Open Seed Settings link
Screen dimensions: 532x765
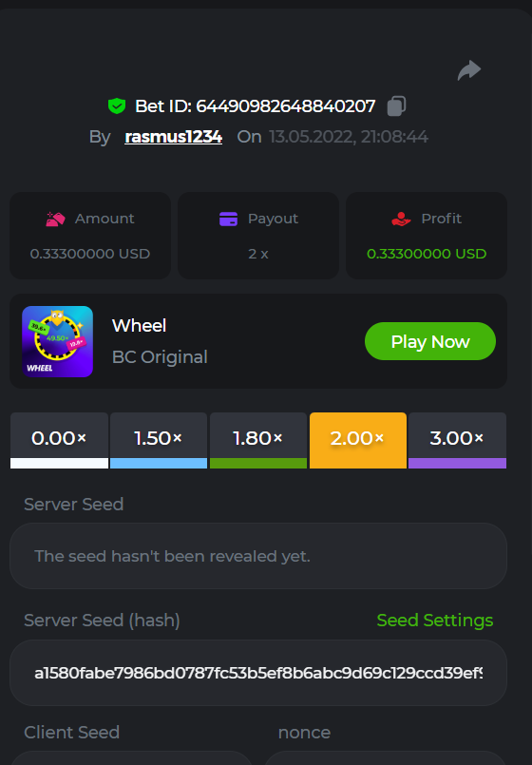[435, 621]
